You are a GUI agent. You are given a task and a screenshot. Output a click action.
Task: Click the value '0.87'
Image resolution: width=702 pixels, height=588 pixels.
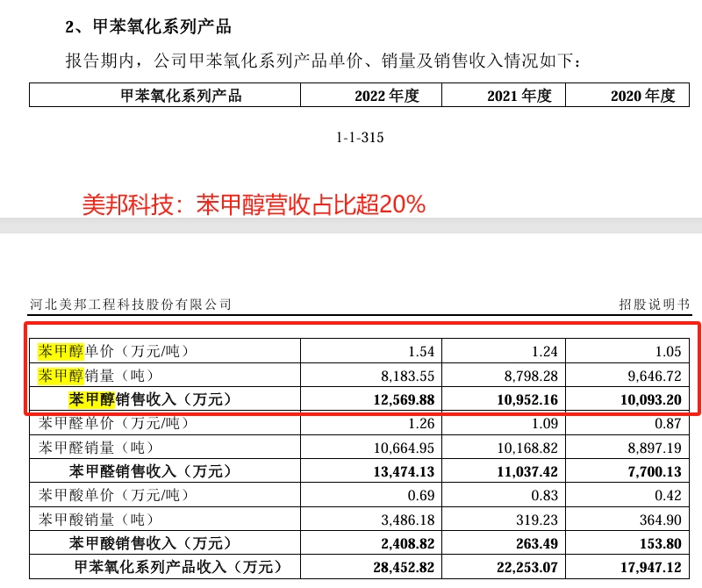pyautogui.click(x=669, y=424)
